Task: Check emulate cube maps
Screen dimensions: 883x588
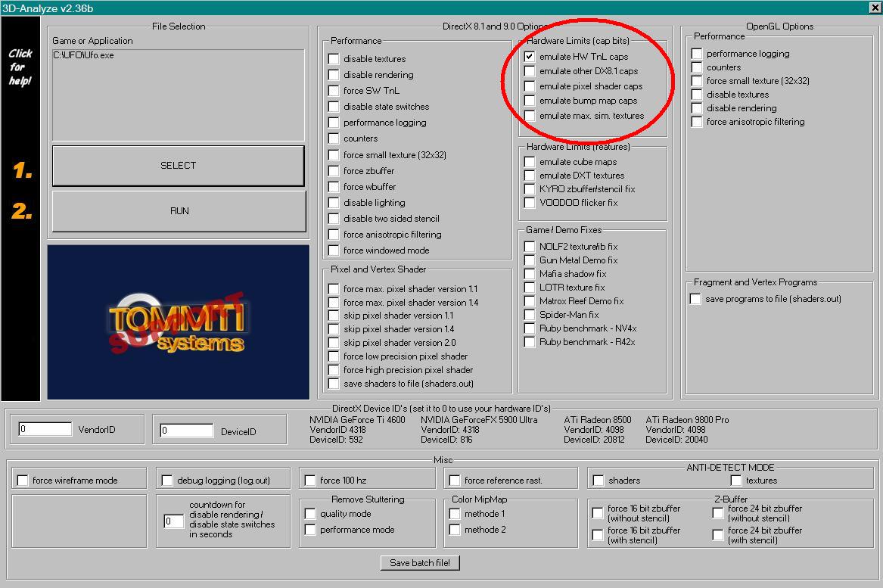Action: click(x=530, y=162)
